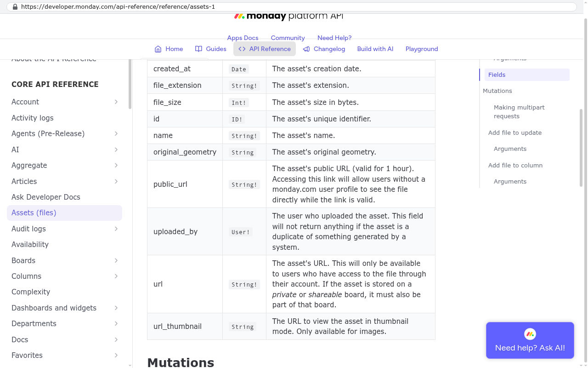
Task: Click the lock icon in address bar
Action: [15, 7]
